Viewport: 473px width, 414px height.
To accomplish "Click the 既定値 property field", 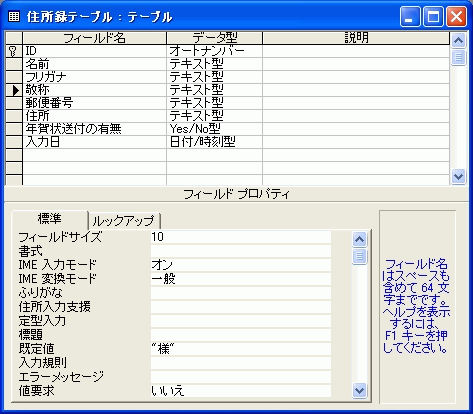I will click(x=241, y=349).
